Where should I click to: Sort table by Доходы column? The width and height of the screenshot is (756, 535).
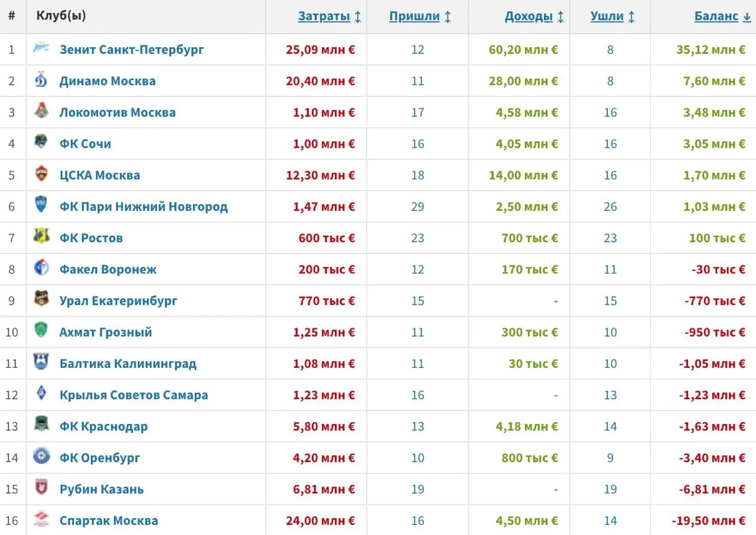point(534,17)
